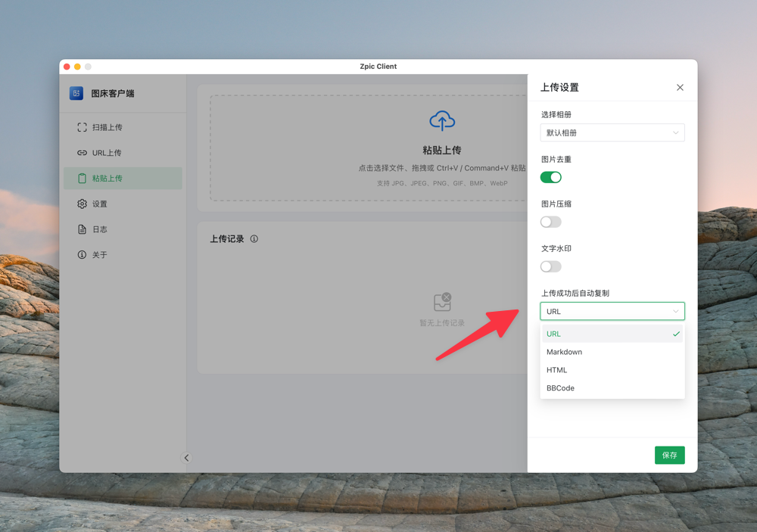The height and width of the screenshot is (532, 757).
Task: Click the scan upload icon in sidebar
Action: coord(82,127)
